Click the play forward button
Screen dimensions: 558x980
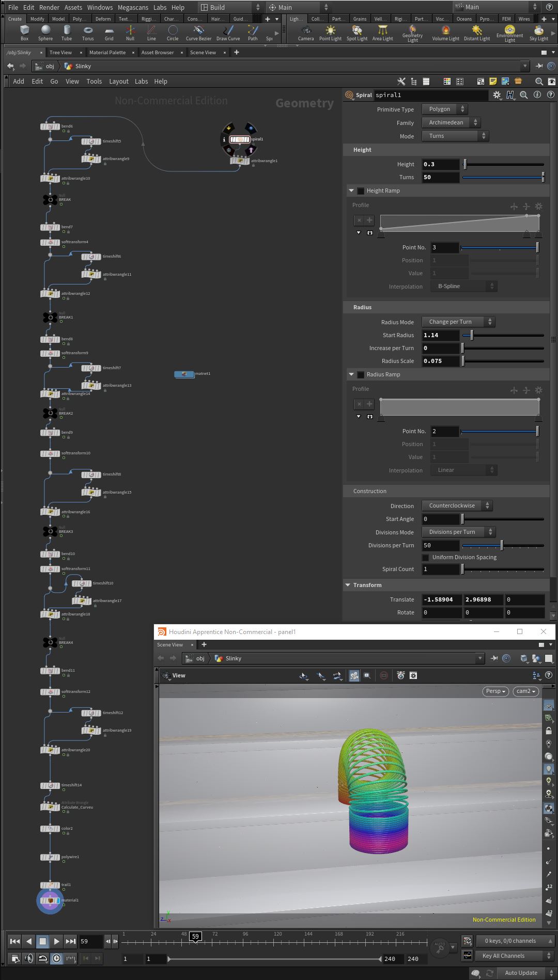[x=57, y=941]
